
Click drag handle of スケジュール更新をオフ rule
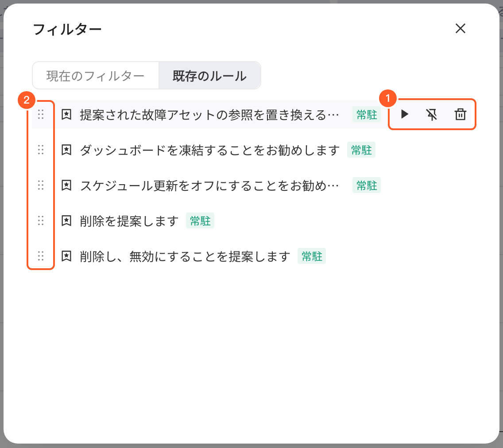pos(41,185)
